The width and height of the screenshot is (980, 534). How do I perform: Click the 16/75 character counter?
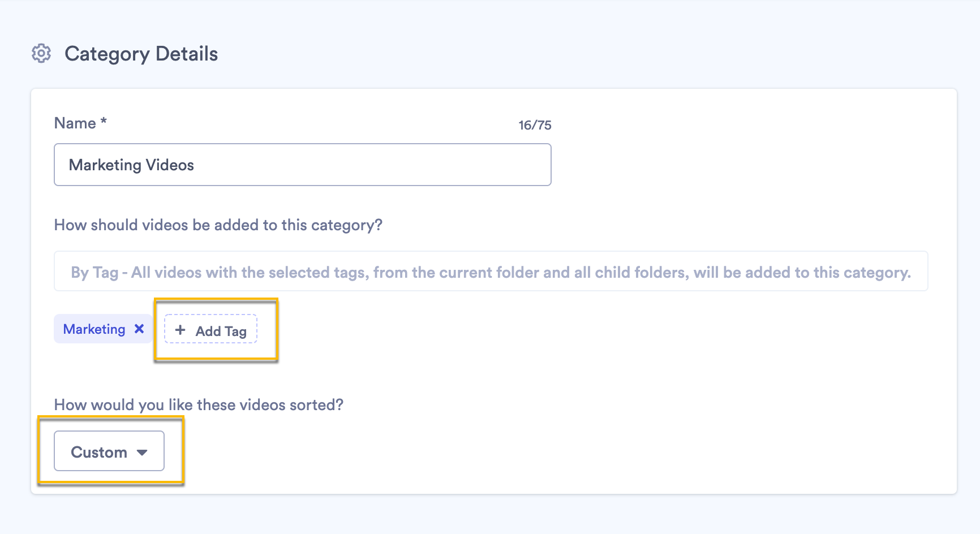535,125
